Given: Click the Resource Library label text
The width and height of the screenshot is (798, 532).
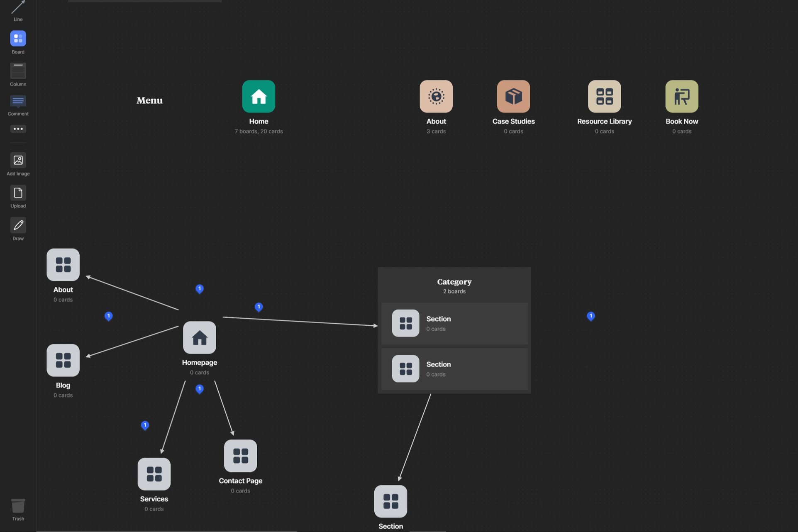Looking at the screenshot, I should [x=604, y=122].
